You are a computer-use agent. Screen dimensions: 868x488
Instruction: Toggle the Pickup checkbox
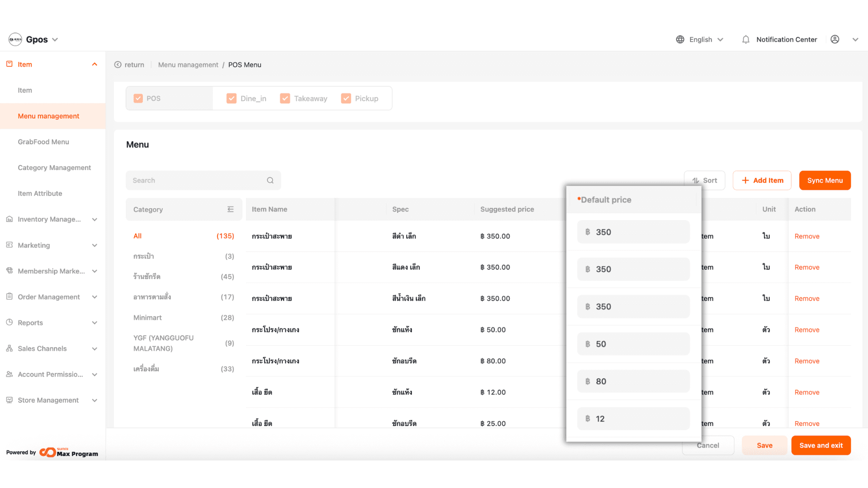pyautogui.click(x=346, y=99)
